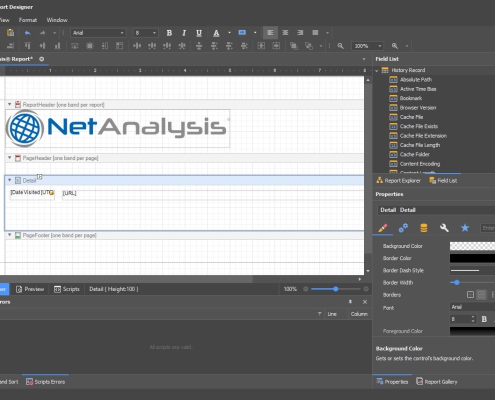Screen dimensions: 495x400
Task: Select the Absolute Path field
Action: [x=416, y=80]
